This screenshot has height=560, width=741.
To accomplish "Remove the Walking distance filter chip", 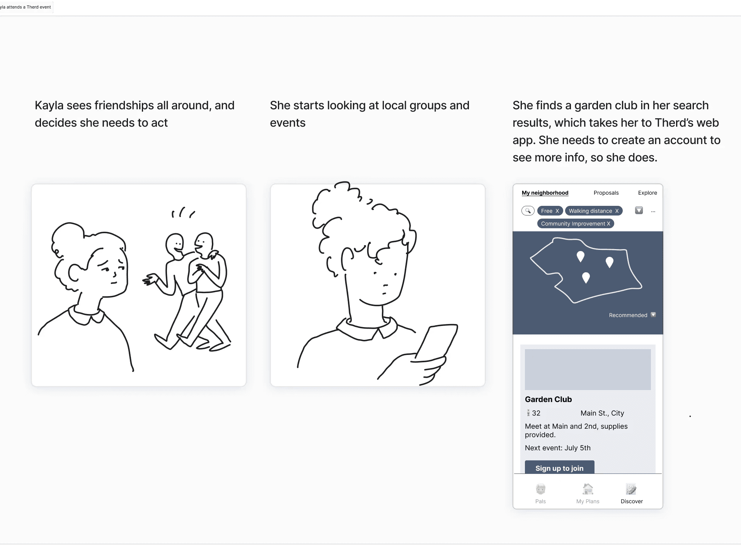I will click(x=617, y=211).
